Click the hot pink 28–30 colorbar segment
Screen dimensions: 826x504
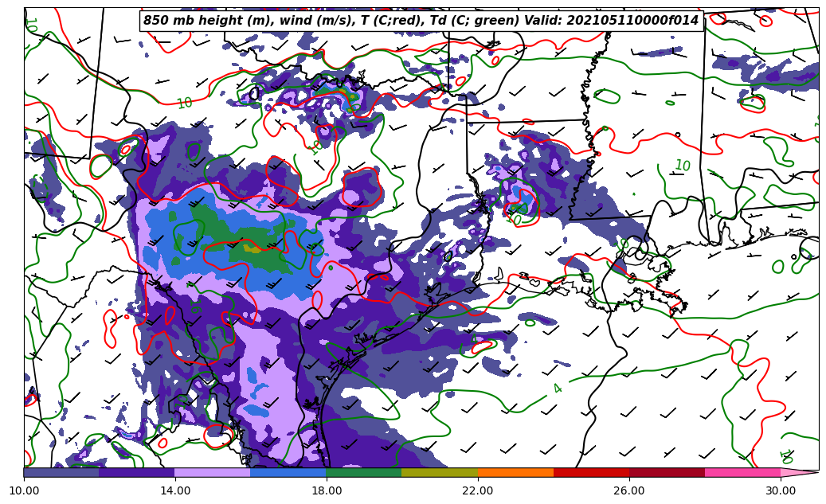click(x=742, y=472)
